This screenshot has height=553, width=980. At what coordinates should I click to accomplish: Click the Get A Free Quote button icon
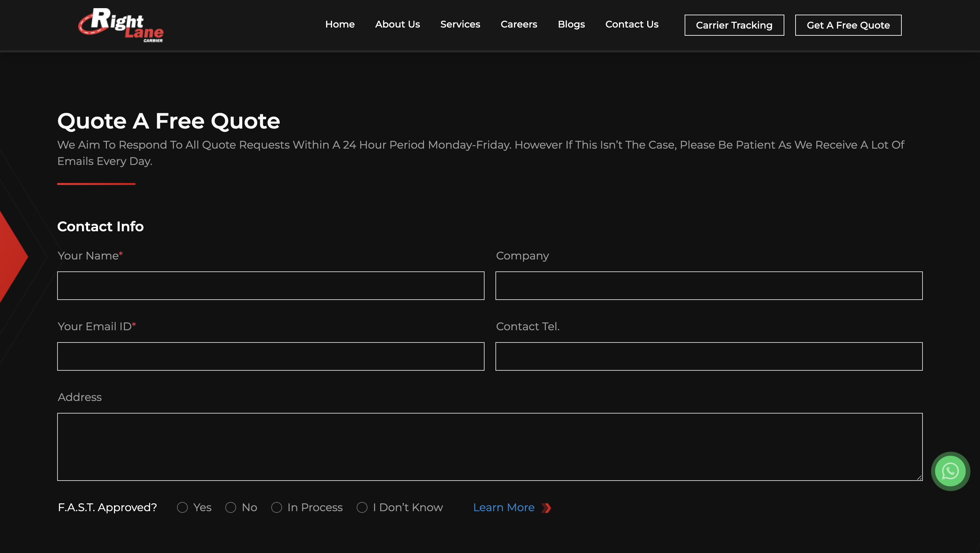tap(848, 25)
